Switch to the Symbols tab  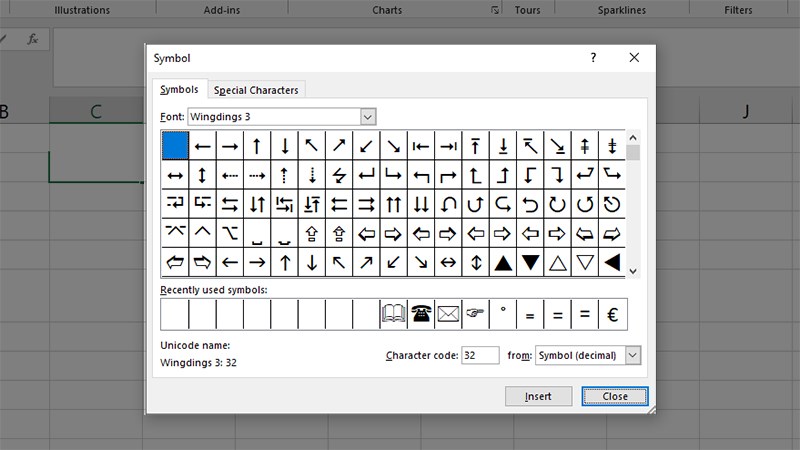pos(179,89)
